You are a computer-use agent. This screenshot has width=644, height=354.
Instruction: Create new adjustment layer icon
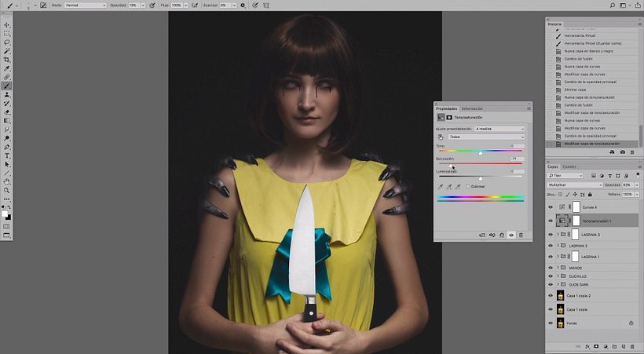pyautogui.click(x=606, y=347)
